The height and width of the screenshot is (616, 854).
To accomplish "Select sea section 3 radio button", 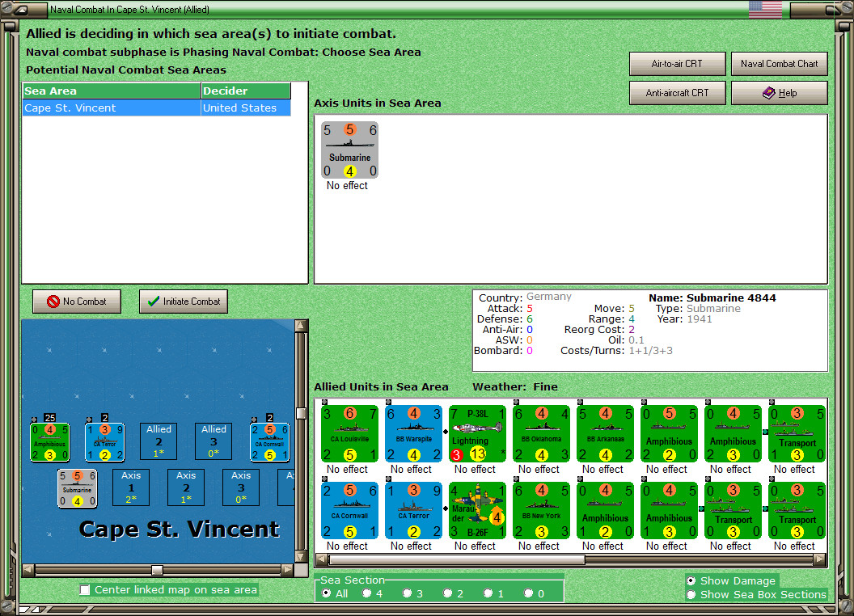I will 407,593.
